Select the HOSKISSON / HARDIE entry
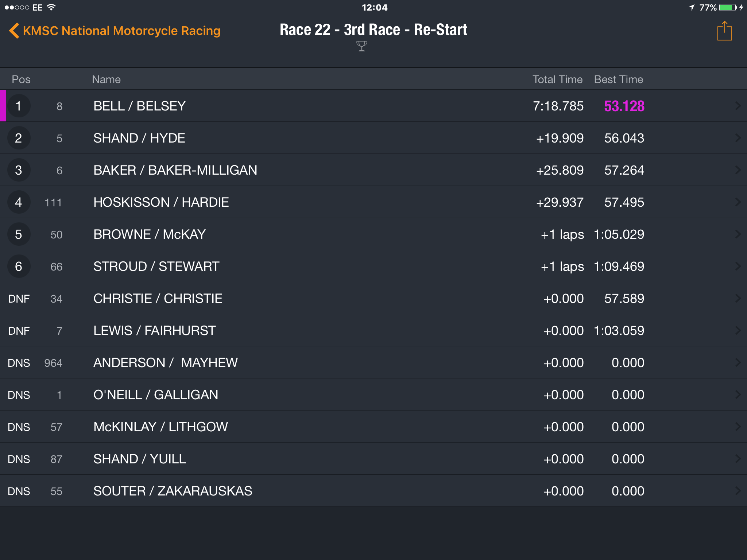Image resolution: width=747 pixels, height=560 pixels. point(373,202)
